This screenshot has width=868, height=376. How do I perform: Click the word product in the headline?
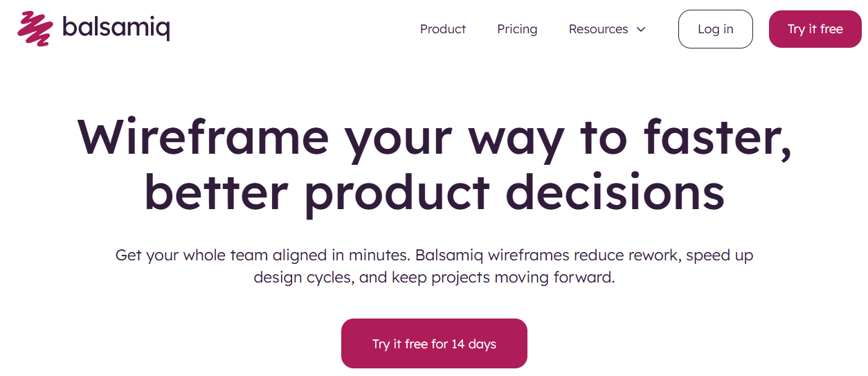397,191
